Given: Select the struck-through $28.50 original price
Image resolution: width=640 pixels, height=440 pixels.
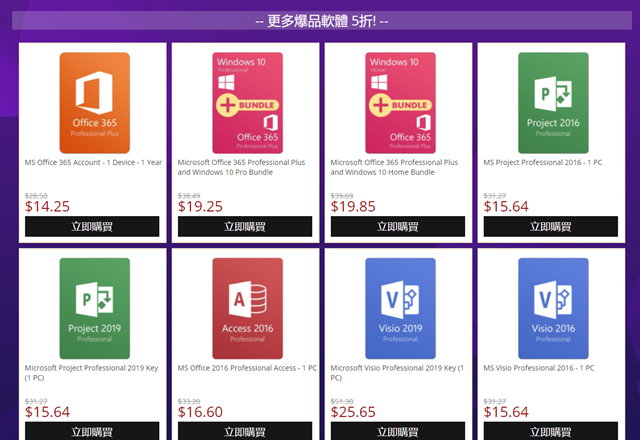Looking at the screenshot, I should (36, 196).
